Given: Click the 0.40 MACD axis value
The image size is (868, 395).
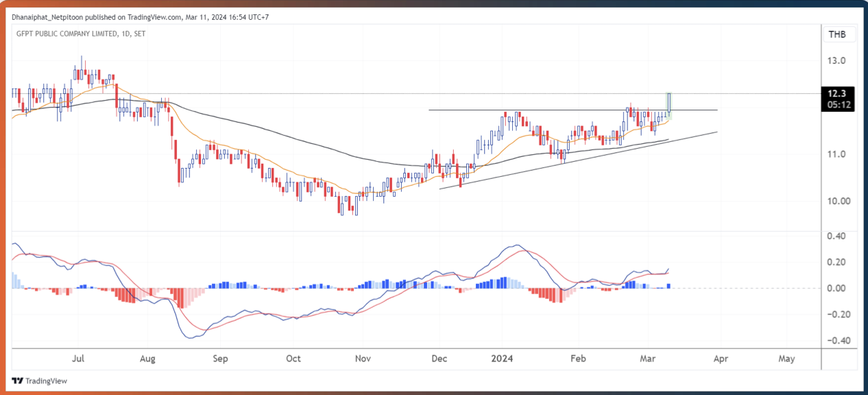Looking at the screenshot, I should point(838,236).
